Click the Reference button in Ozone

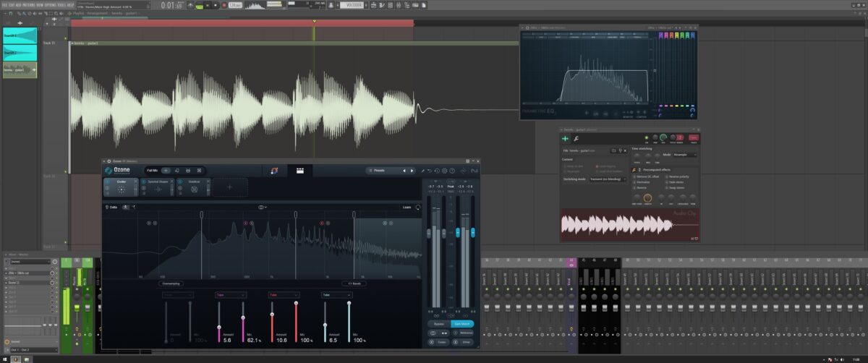point(464,333)
